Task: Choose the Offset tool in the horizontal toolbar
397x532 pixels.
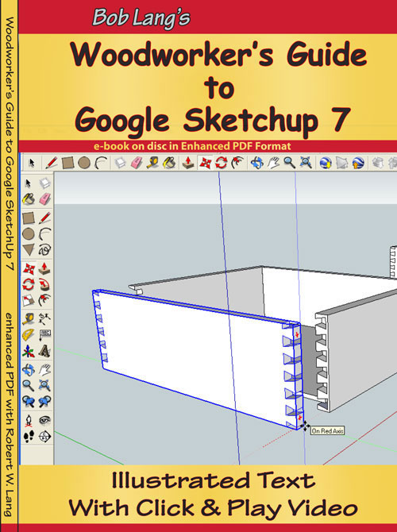Action: (x=238, y=163)
